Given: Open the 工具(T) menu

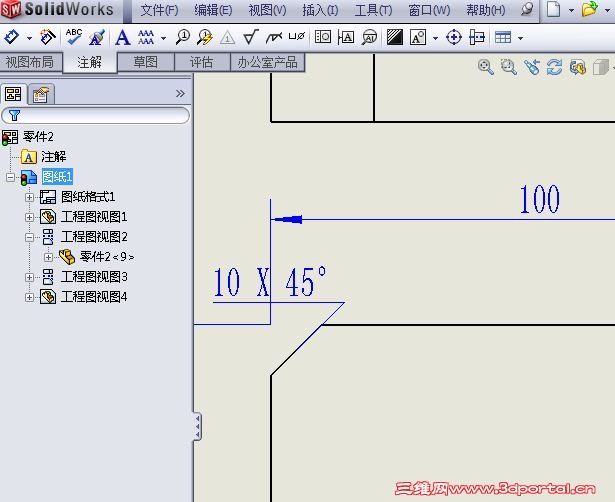Looking at the screenshot, I should 373,10.
